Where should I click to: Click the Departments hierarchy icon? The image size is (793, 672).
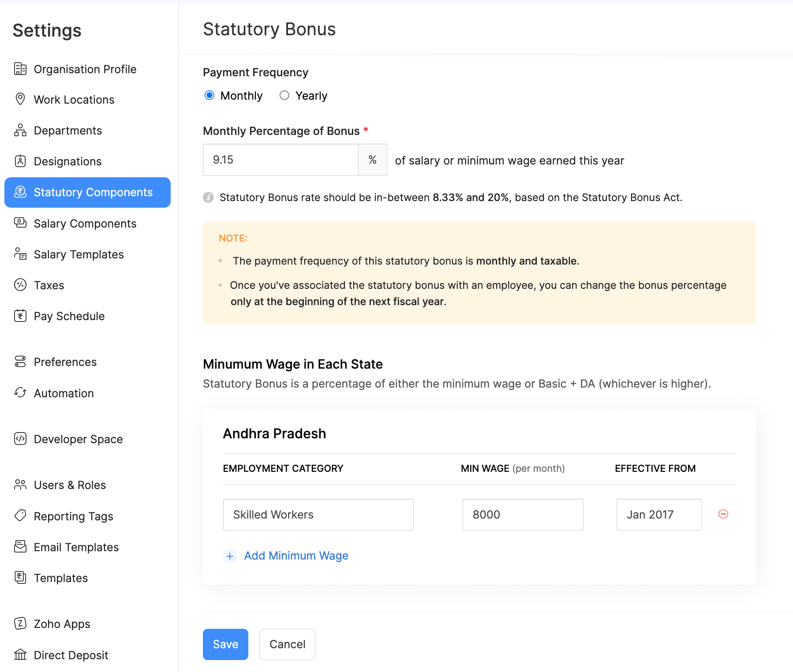click(x=20, y=130)
